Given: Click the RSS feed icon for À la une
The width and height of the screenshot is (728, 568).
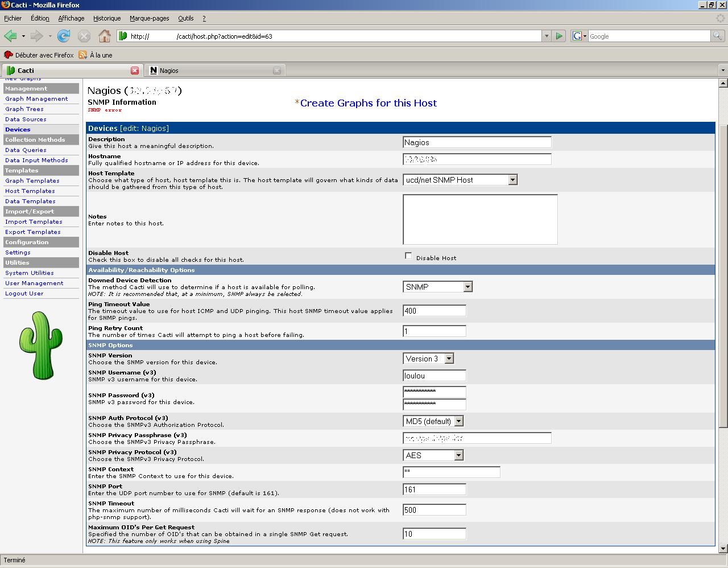Looking at the screenshot, I should (83, 55).
